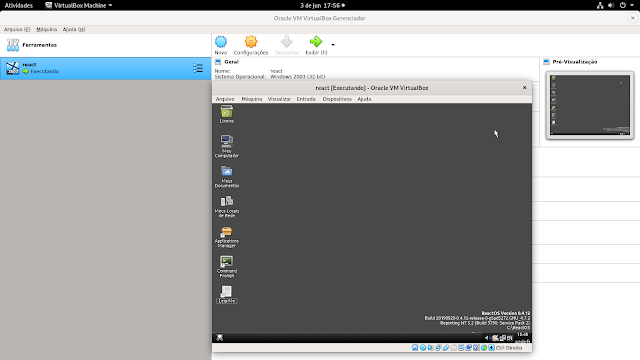Viewport: 640px width, 360px height.
Task: Click recording icon in VM status bar
Action: [x=469, y=348]
